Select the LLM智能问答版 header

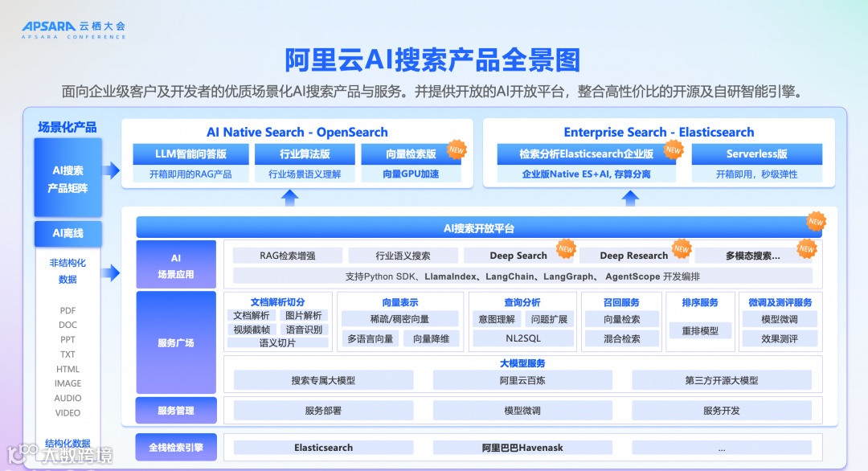(190, 154)
